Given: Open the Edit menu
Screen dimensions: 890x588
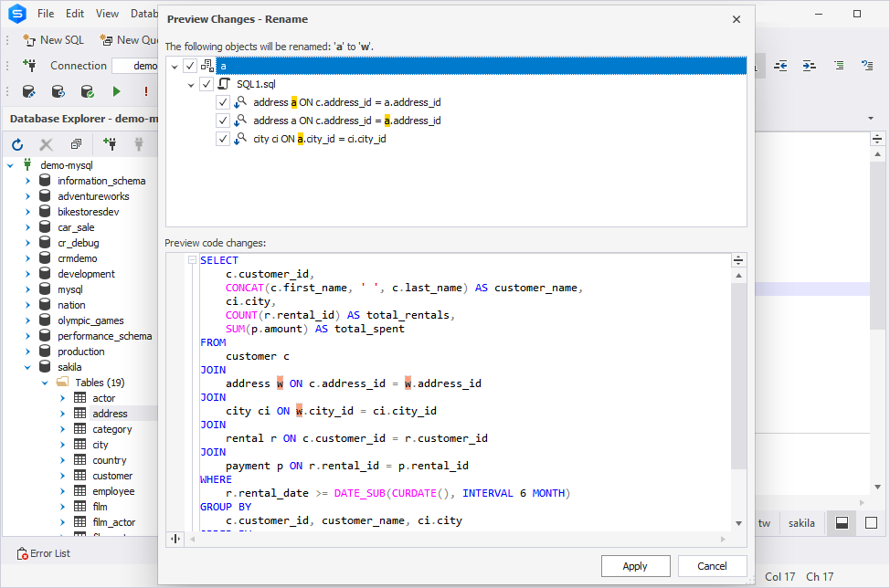Looking at the screenshot, I should pos(74,14).
